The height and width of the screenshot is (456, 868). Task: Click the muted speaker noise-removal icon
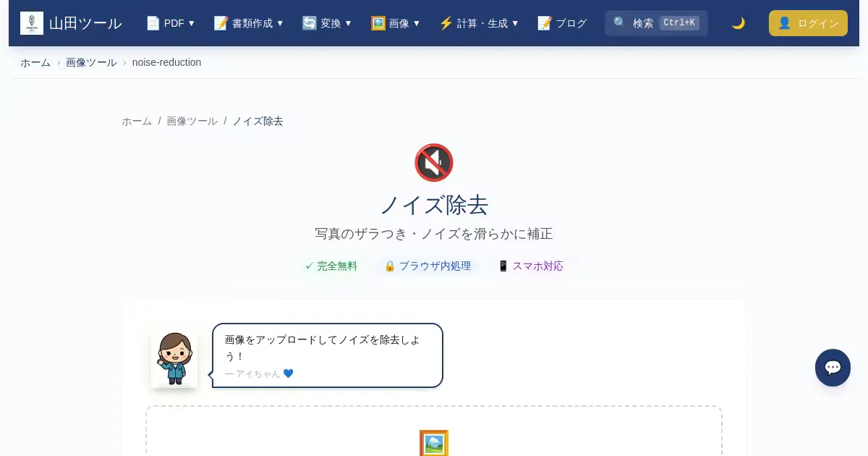[x=433, y=163]
